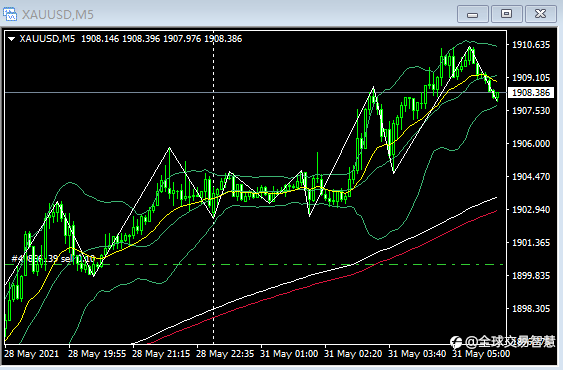Click the XAUUSD,M5 OHLC header text
The image size is (563, 370).
[131, 39]
